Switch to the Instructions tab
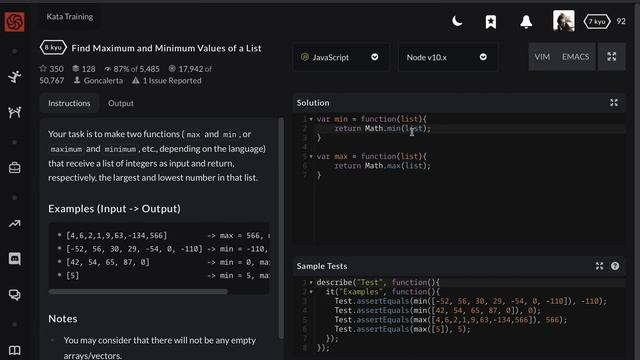Image resolution: width=640 pixels, height=360 pixels. click(69, 103)
